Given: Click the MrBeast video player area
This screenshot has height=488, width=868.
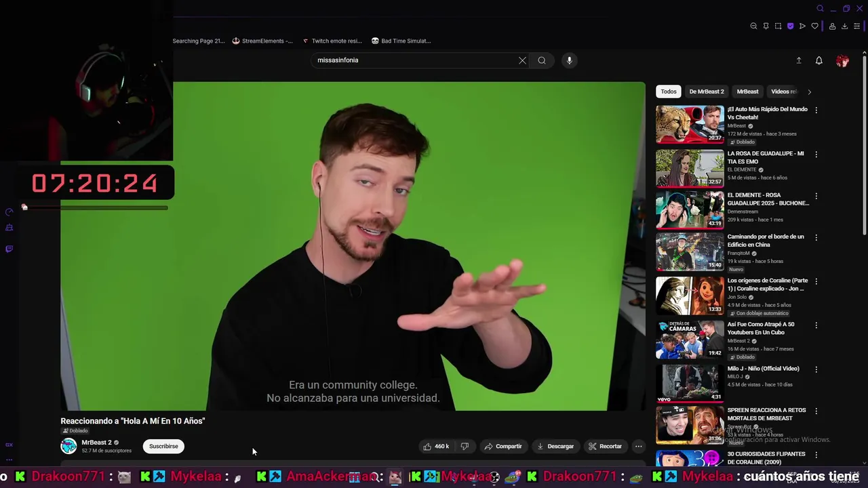Looking at the screenshot, I should pos(353,246).
